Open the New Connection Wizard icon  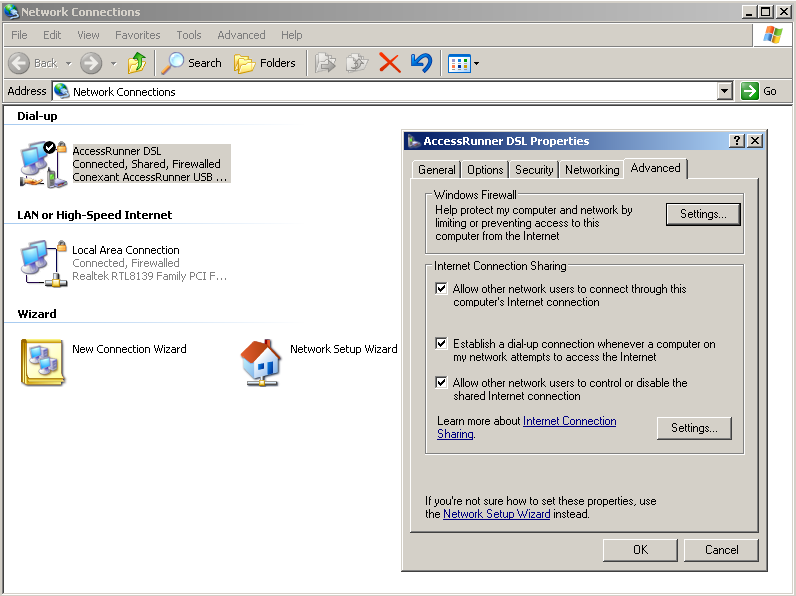tap(42, 362)
